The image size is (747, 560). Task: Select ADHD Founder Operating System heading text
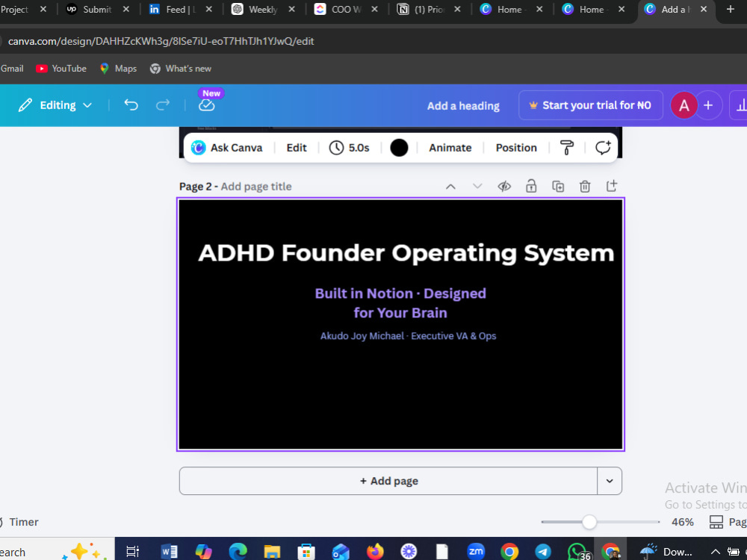406,253
